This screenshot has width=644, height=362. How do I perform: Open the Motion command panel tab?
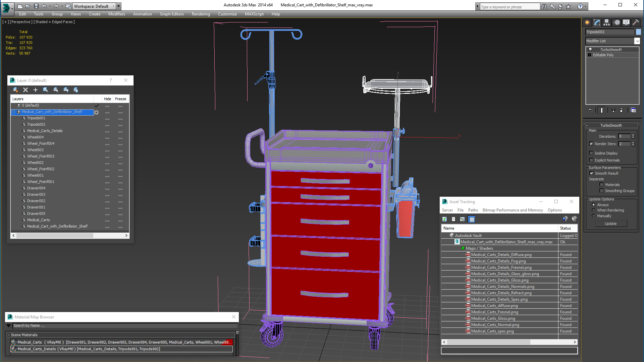click(x=616, y=22)
